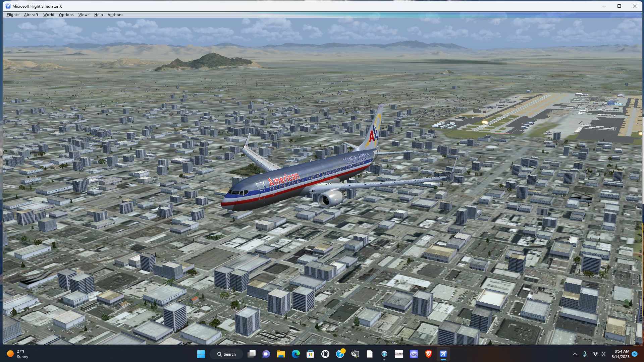The image size is (644, 362).
Task: Launch Microsoft Edge from the taskbar
Action: pos(296,354)
